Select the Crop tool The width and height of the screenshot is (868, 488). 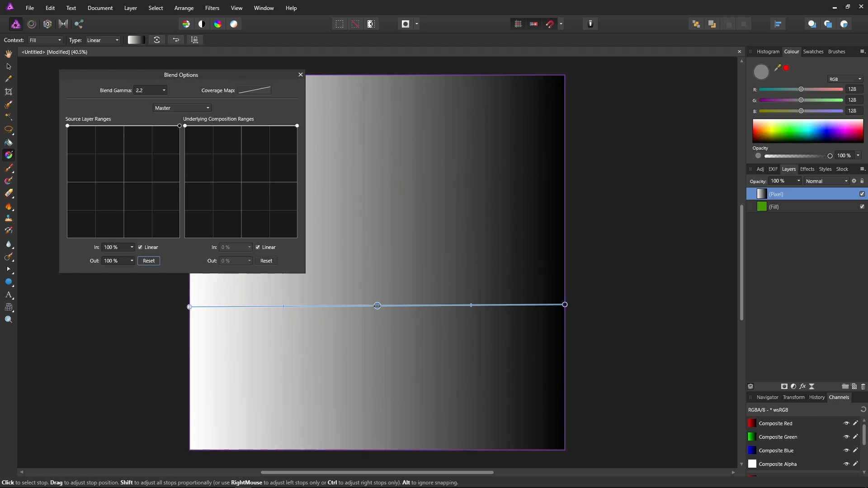(x=9, y=92)
